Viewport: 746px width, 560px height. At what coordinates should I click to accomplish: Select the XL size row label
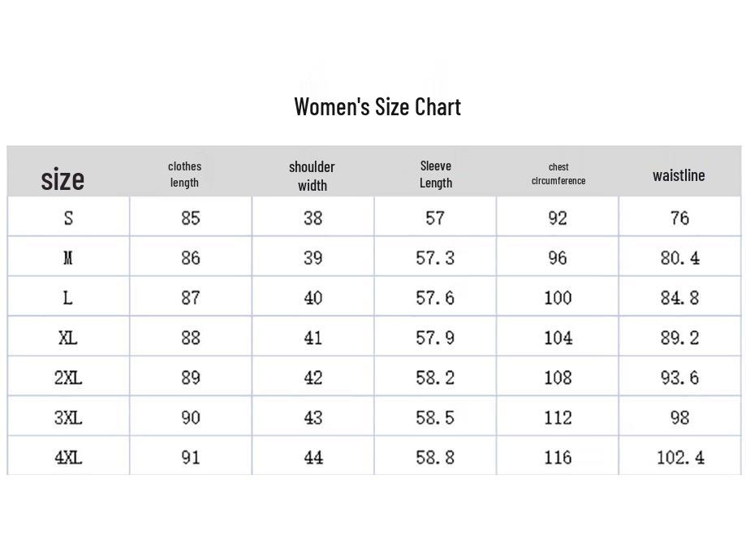[x=68, y=338]
